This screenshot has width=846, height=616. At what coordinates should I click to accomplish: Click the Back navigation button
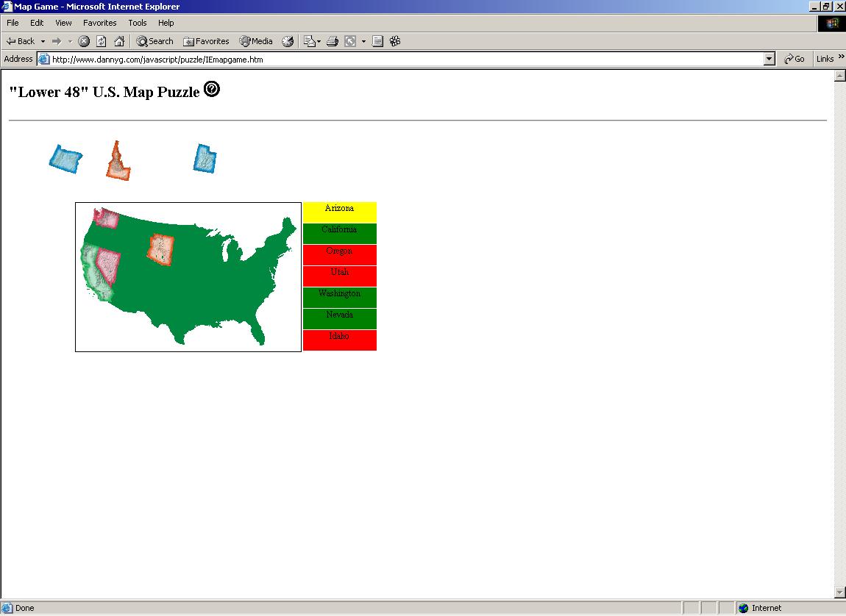click(21, 41)
